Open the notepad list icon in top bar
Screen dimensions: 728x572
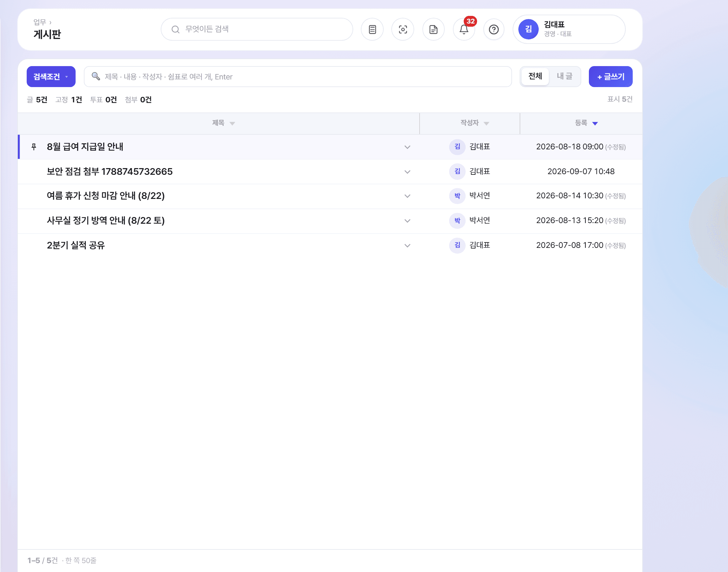[372, 30]
